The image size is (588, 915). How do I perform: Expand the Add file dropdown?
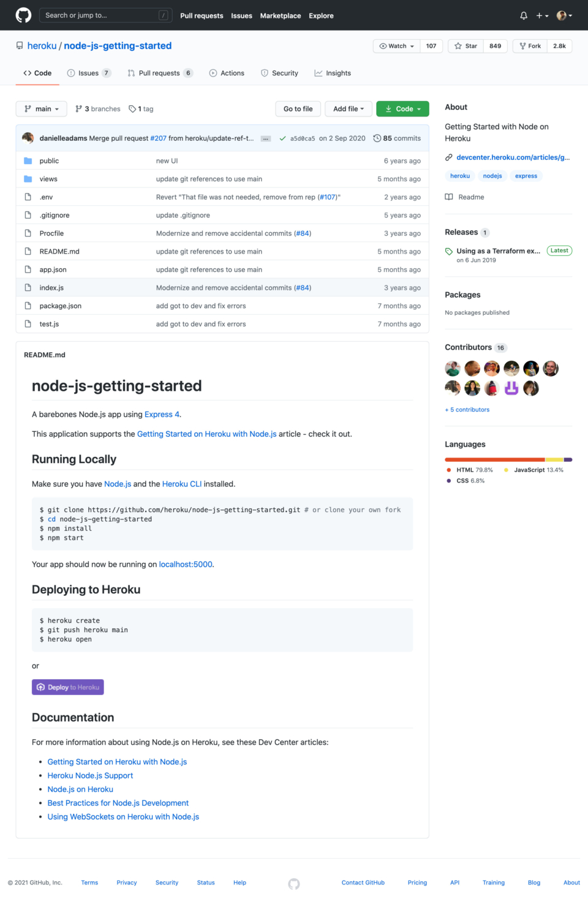[x=348, y=108]
